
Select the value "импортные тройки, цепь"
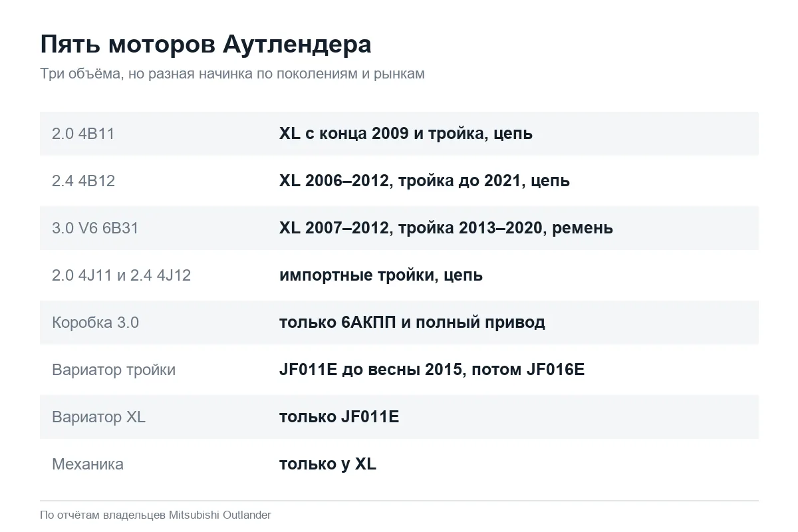[381, 275]
